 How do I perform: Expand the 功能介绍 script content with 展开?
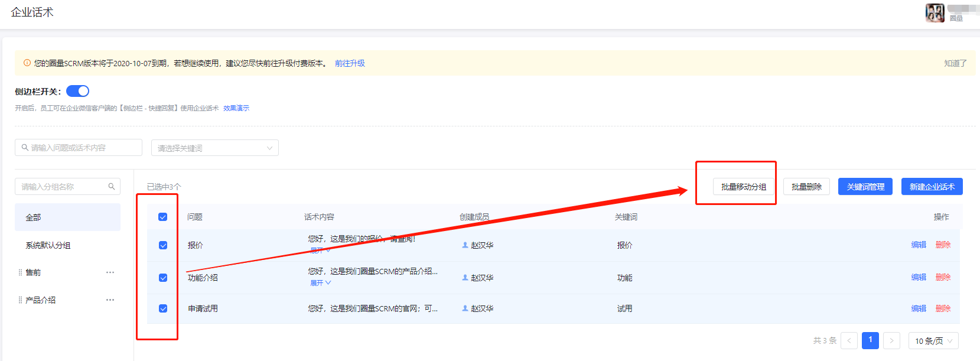[320, 283]
